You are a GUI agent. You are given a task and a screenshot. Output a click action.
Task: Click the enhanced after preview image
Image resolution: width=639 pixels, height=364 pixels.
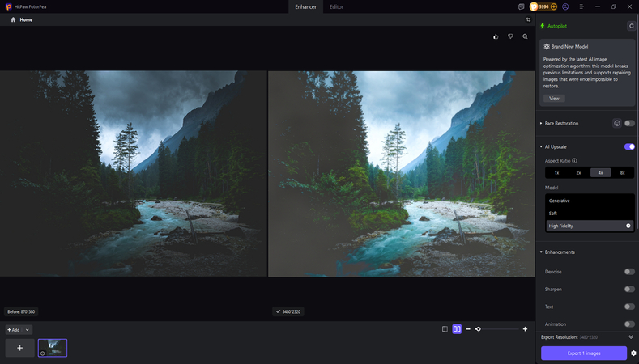click(402, 174)
